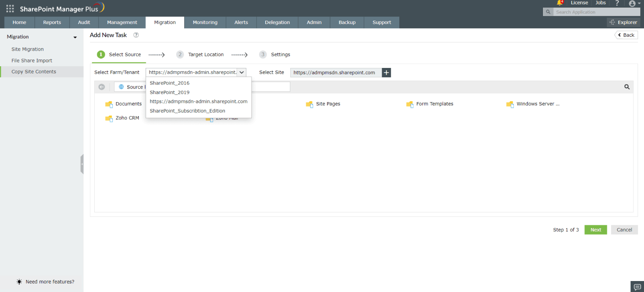The height and width of the screenshot is (292, 644).
Task: Open the help question mark icon in header
Action: tap(617, 3)
